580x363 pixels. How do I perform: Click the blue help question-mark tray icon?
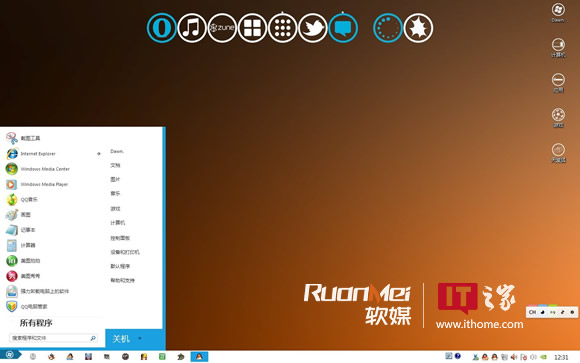coord(458,356)
